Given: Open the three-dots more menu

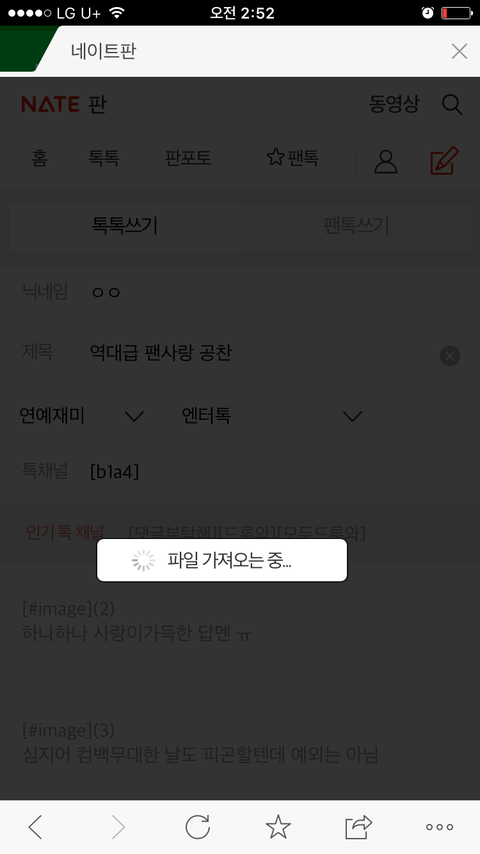Looking at the screenshot, I should [439, 827].
